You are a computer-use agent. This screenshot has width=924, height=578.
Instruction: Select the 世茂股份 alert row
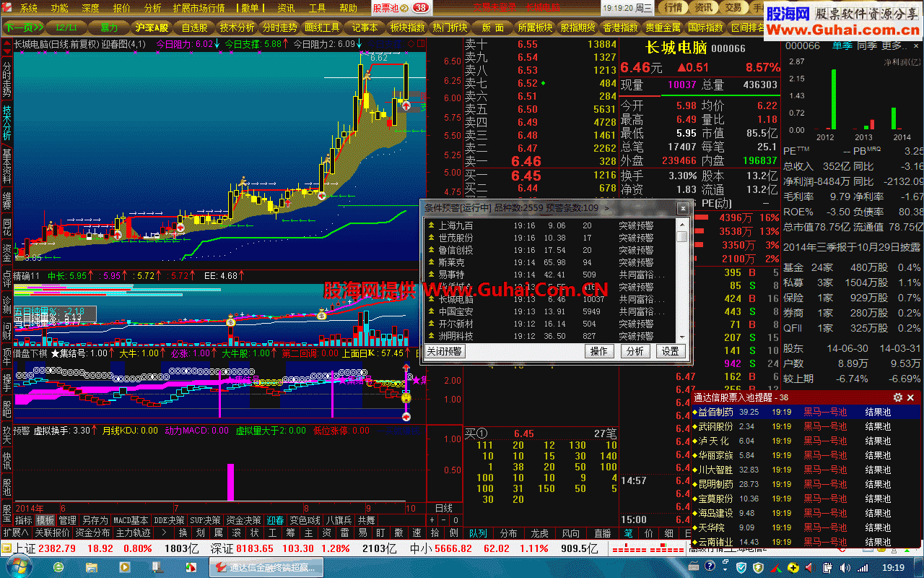click(549, 238)
